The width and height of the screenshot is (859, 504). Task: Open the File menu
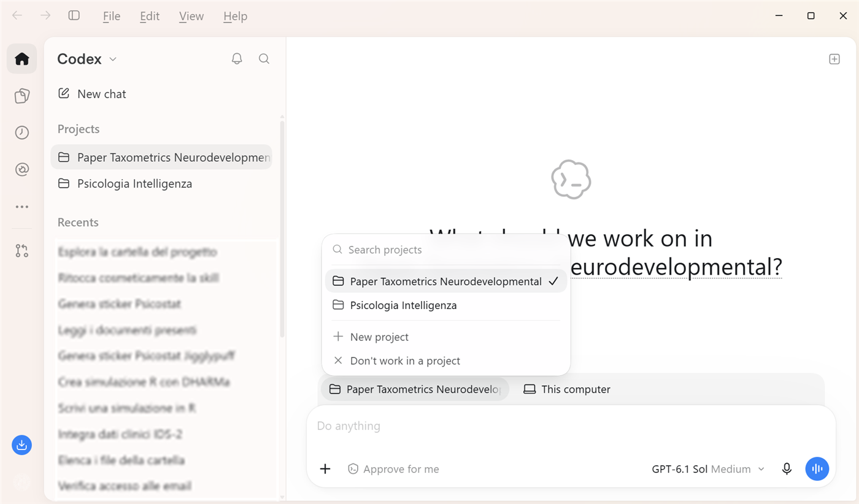[x=112, y=17]
